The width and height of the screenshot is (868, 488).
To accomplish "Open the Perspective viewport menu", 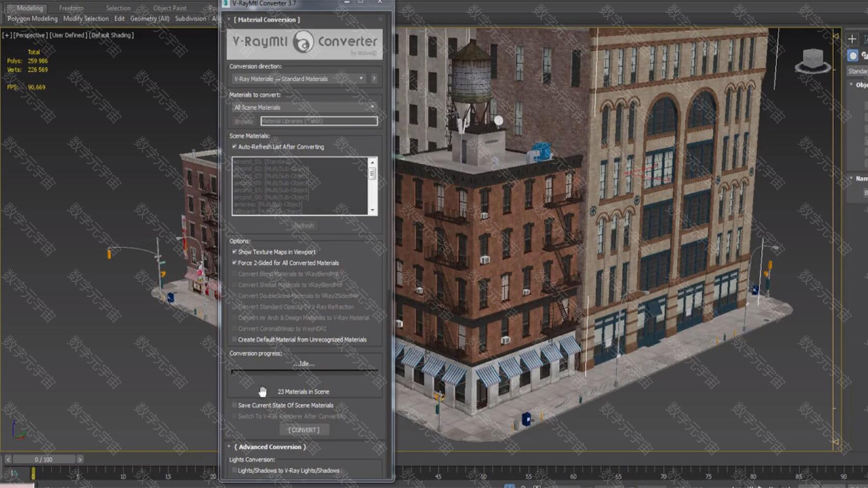I will coord(29,35).
